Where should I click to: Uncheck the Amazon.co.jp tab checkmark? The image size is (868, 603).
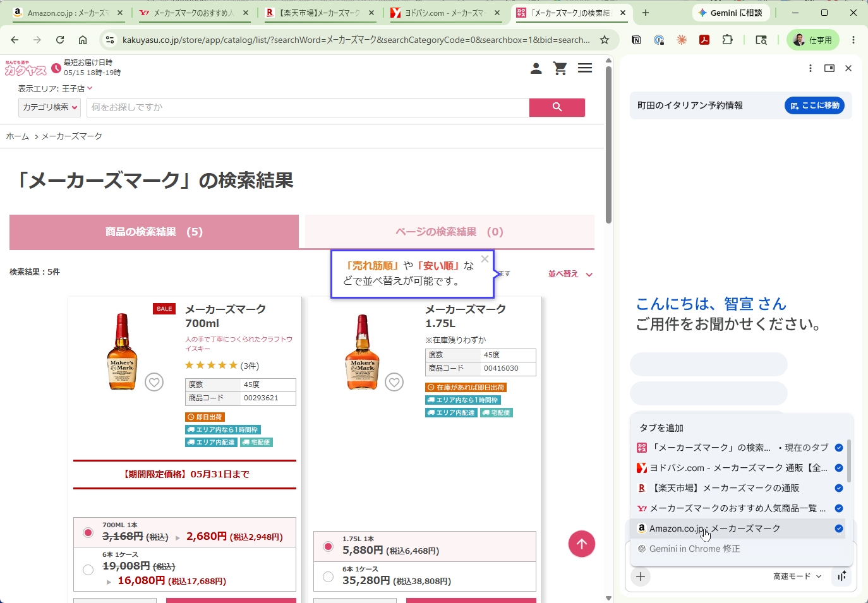tap(839, 528)
